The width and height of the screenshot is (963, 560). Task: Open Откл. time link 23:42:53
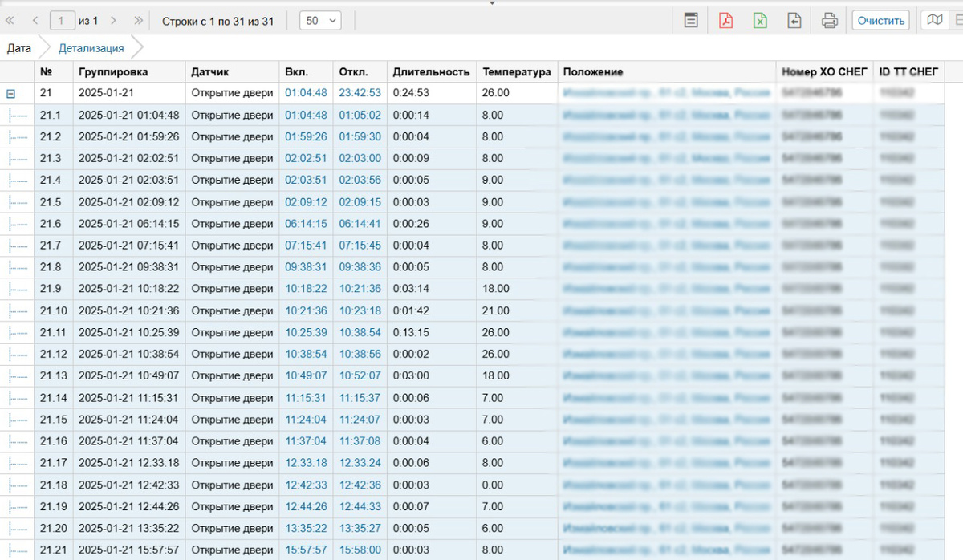pos(360,93)
